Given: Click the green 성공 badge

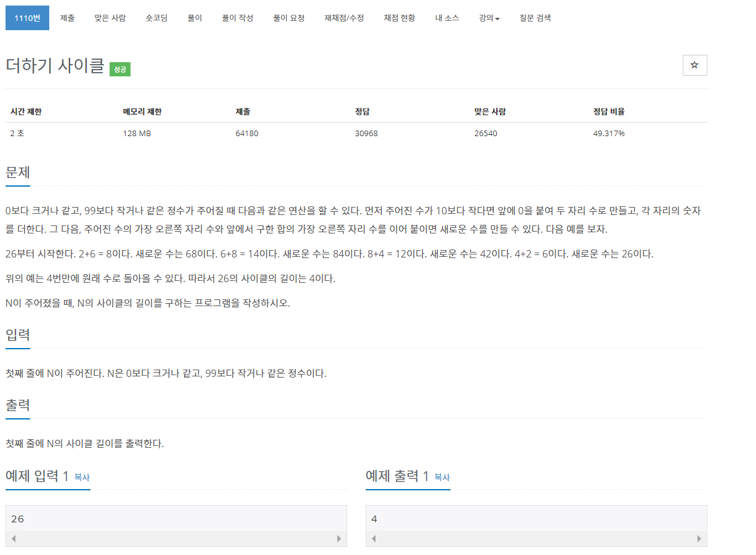Looking at the screenshot, I should tap(120, 70).
